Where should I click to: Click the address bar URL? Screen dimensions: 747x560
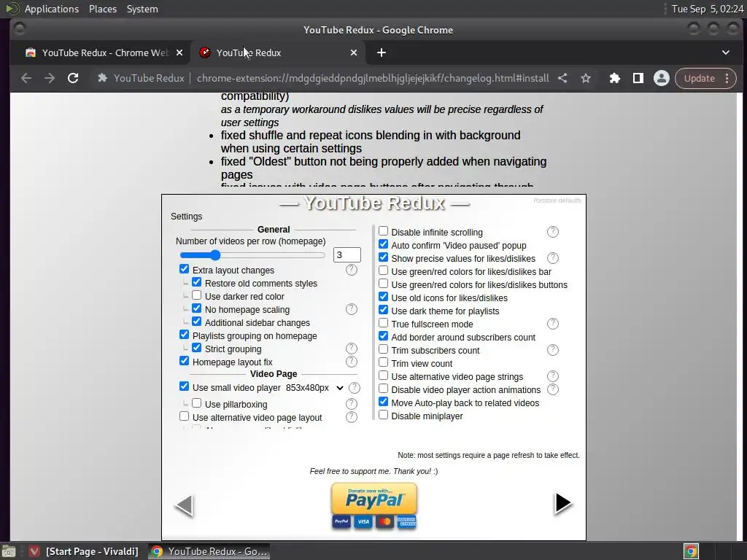(373, 78)
